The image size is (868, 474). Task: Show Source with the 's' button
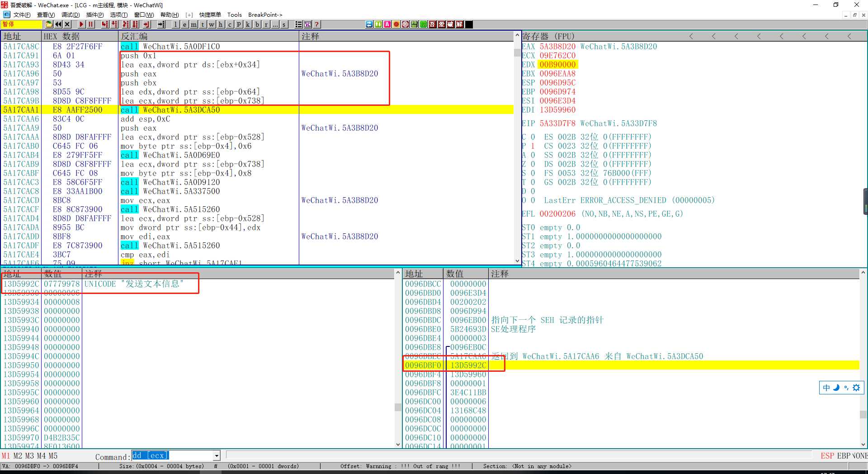[284, 24]
